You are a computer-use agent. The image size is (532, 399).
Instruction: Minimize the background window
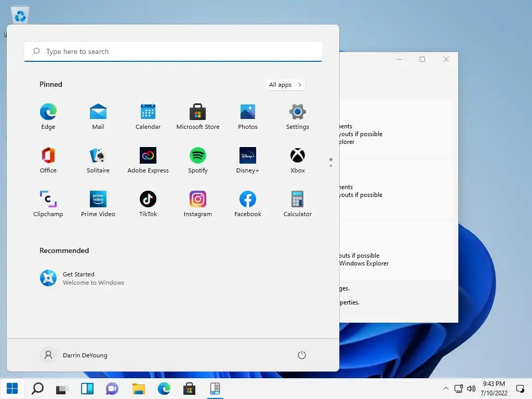[x=399, y=59]
